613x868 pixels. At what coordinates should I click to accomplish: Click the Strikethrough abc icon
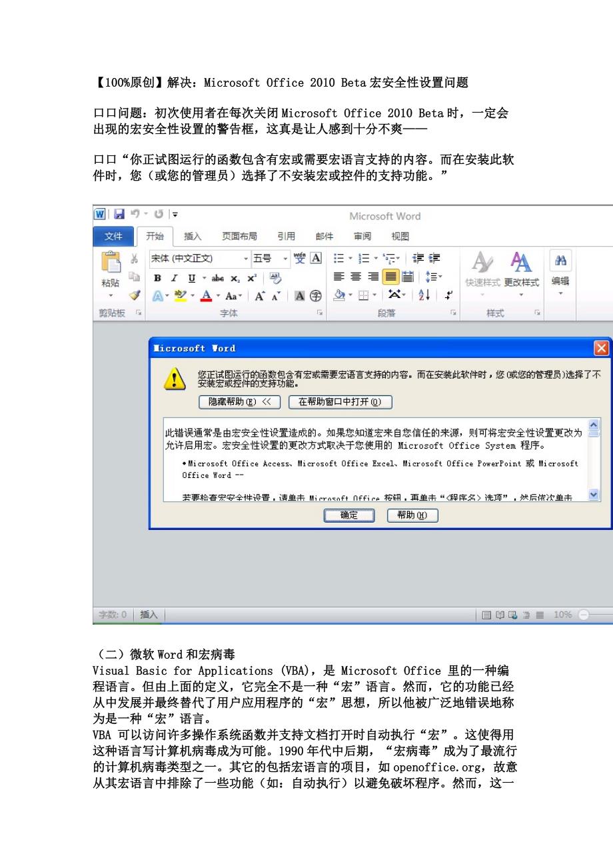pos(218,279)
